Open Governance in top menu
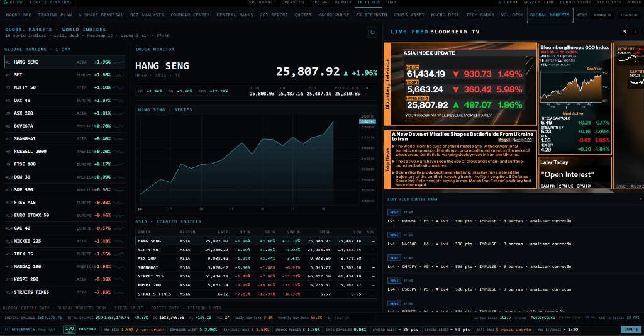The width and height of the screenshot is (644, 336). (261, 2)
